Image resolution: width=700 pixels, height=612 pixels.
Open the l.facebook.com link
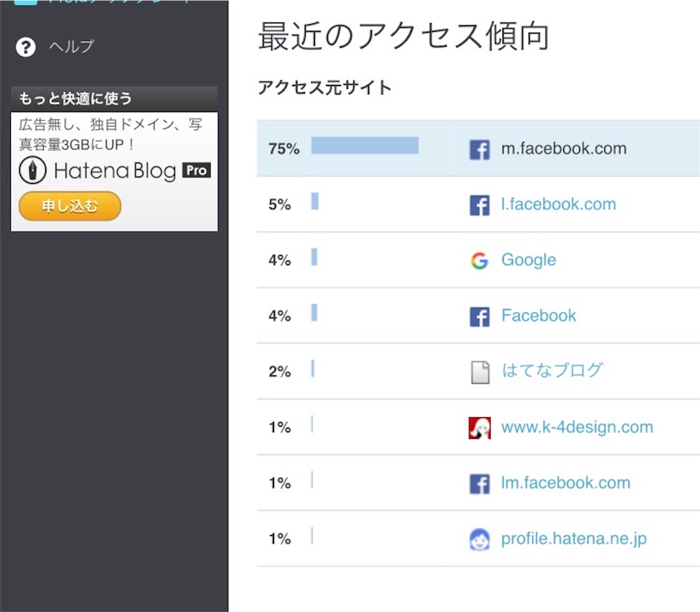pos(558,204)
